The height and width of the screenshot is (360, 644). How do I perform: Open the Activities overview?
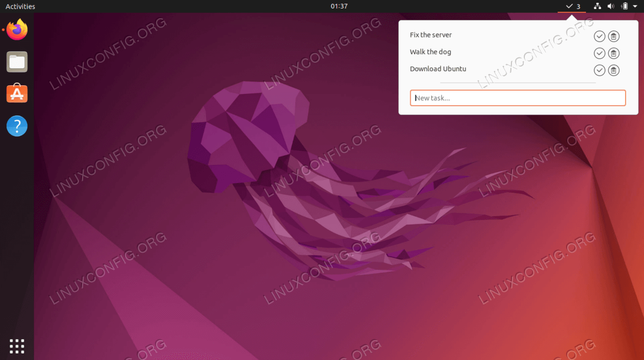[20, 6]
